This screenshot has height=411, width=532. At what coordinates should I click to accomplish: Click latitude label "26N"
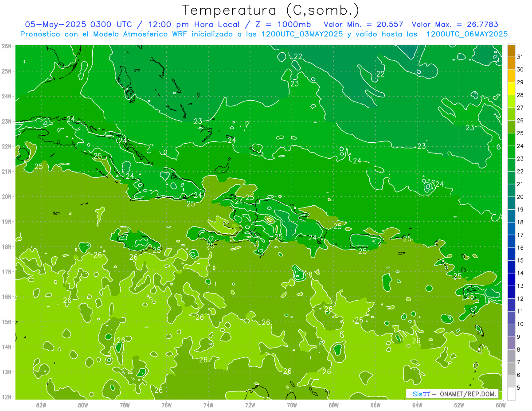click(x=7, y=46)
